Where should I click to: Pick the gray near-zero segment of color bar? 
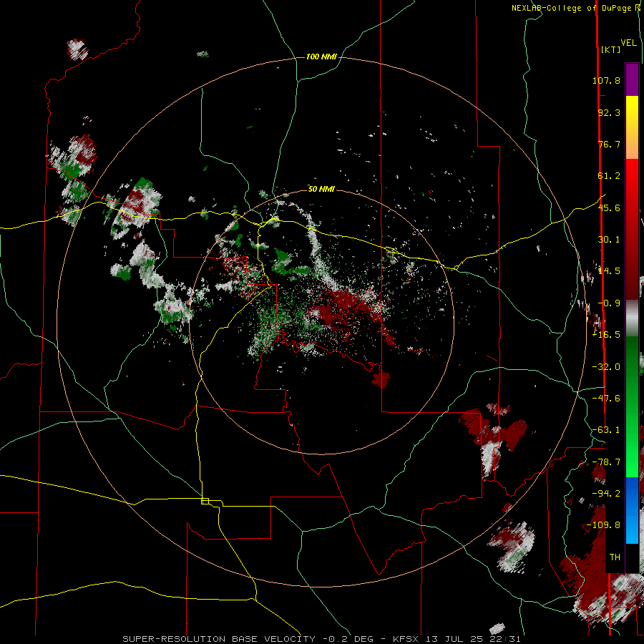(x=632, y=318)
